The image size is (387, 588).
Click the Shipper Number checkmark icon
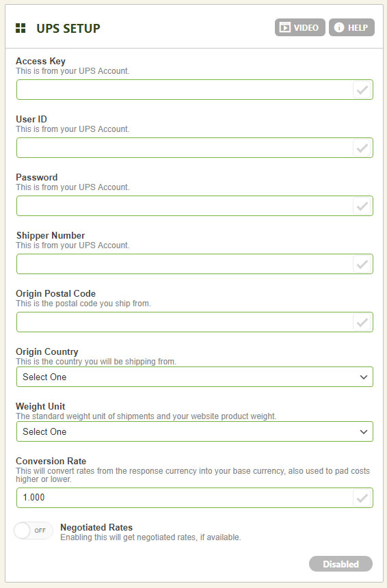[362, 265]
